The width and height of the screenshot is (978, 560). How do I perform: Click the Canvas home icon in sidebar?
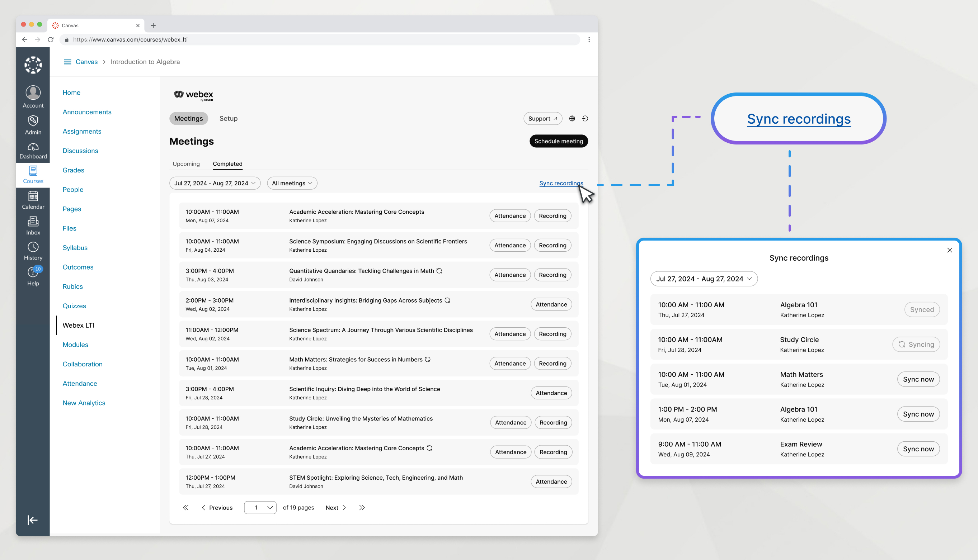[32, 65]
